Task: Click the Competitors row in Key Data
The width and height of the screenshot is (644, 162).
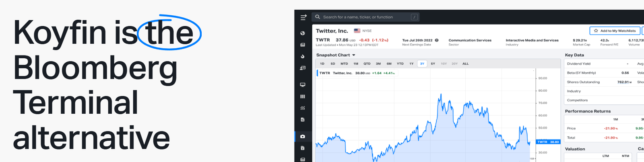Action: (x=577, y=100)
